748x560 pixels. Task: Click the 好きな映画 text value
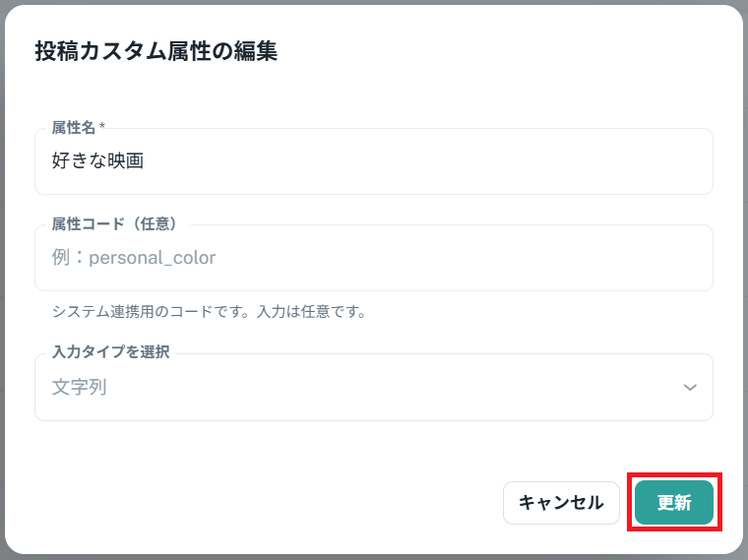[x=98, y=160]
